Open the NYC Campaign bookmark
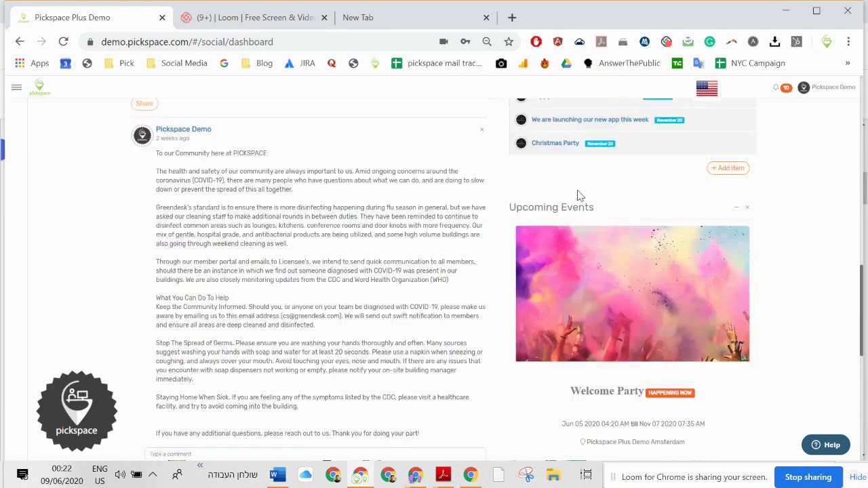The height and width of the screenshot is (488, 868). (750, 63)
